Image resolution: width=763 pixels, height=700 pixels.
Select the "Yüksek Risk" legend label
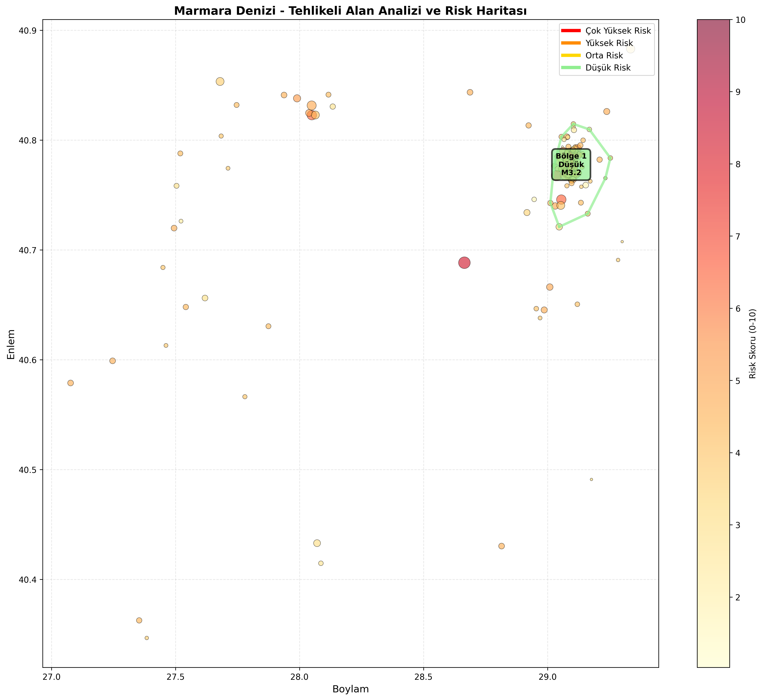(x=609, y=43)
